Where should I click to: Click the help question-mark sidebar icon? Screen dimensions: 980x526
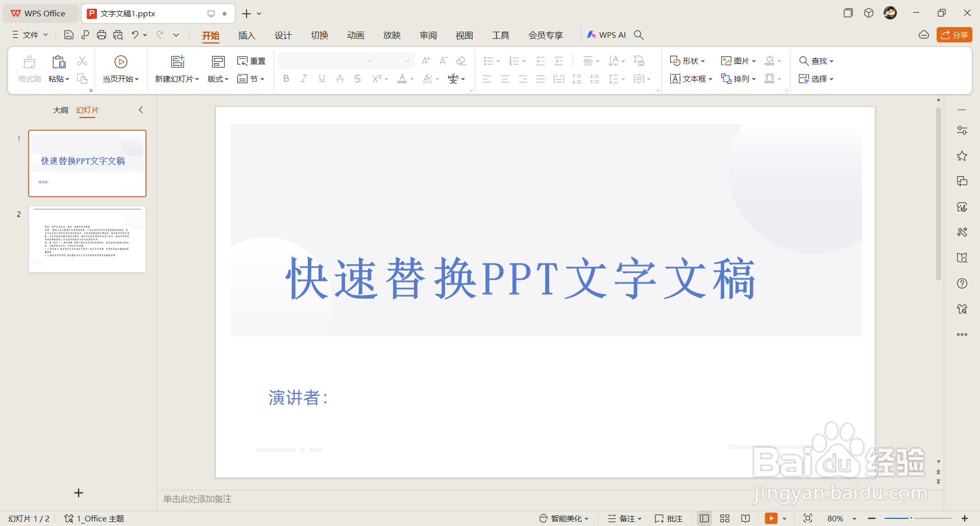(x=962, y=283)
